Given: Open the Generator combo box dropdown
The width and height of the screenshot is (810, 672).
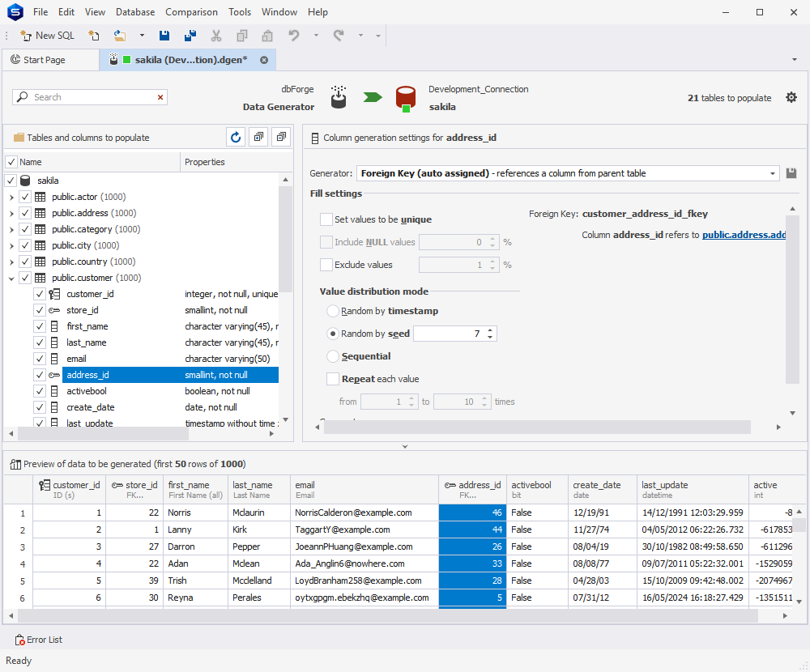Looking at the screenshot, I should pos(772,173).
